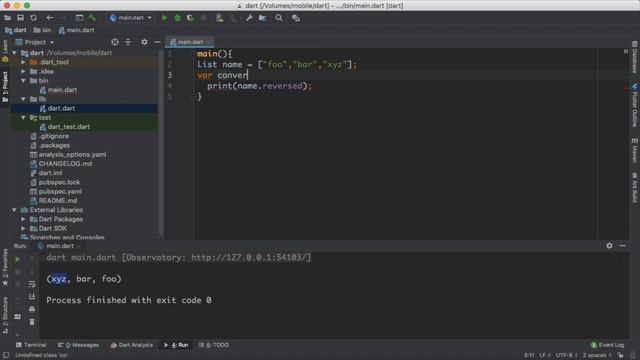
Task: Open Run panel gear settings
Action: pos(609,246)
